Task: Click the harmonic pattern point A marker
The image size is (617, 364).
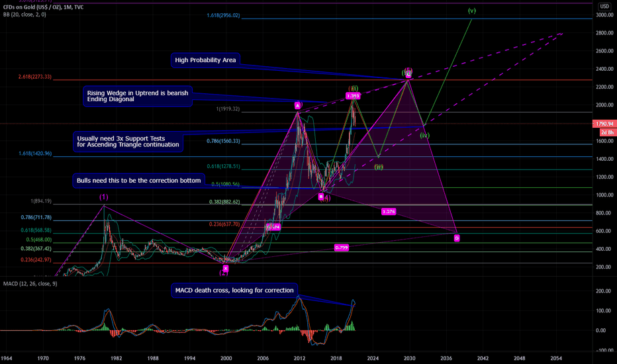Action: click(298, 105)
